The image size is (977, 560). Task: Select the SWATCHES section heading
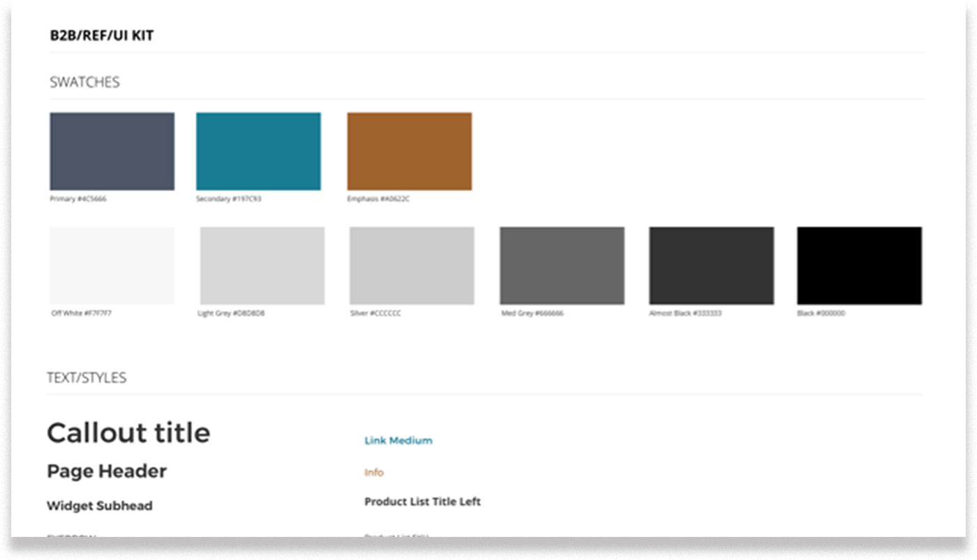pyautogui.click(x=84, y=82)
